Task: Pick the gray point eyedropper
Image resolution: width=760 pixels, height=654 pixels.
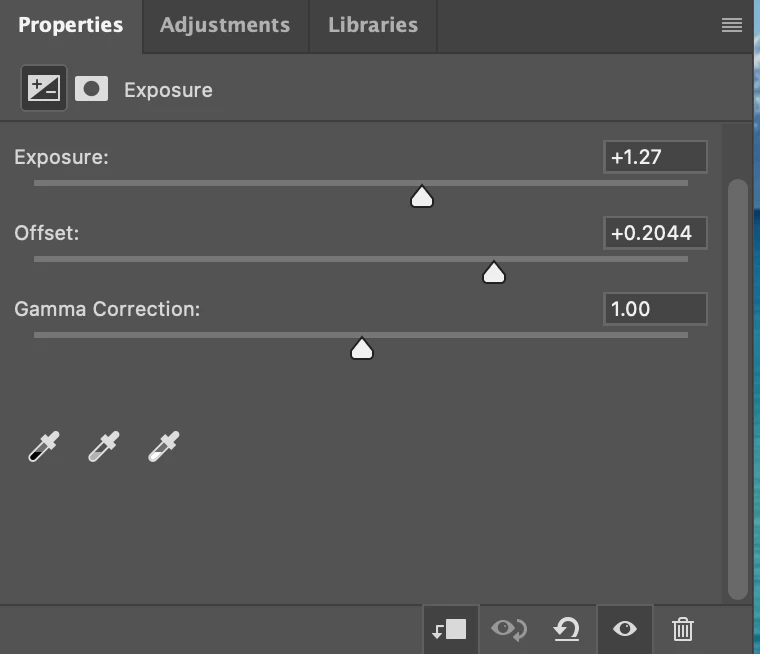Action: pyautogui.click(x=104, y=447)
